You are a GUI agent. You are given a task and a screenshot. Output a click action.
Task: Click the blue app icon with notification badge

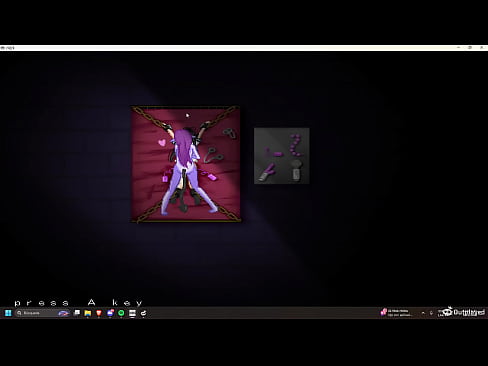110,313
